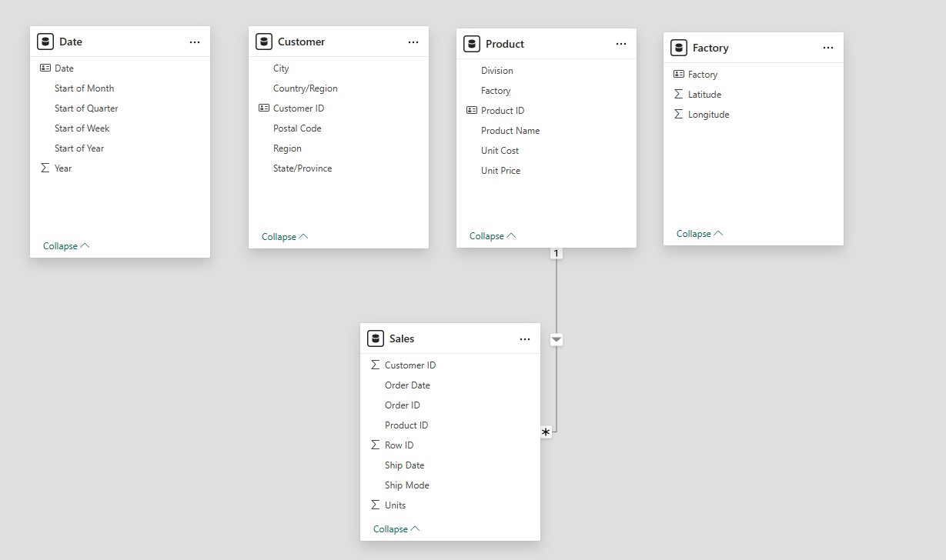Open the Factory table more options menu
Viewport: 946px width, 560px height.
(828, 48)
